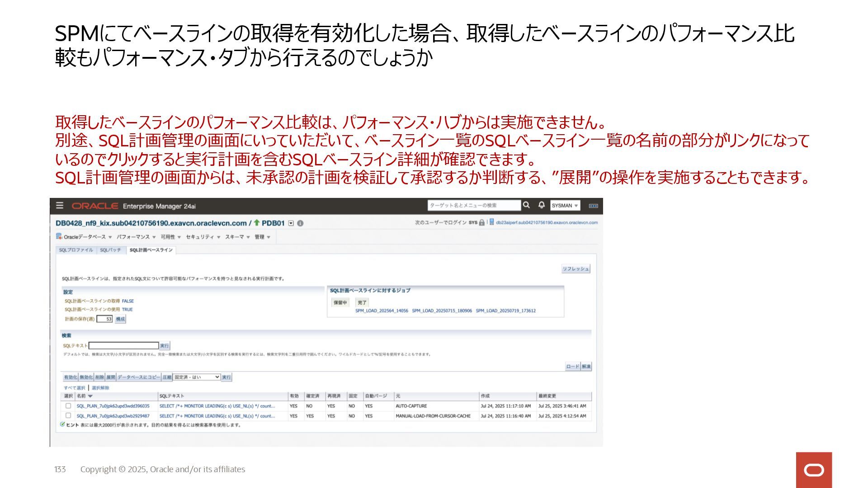Click the green up-arrow status icon

tap(257, 223)
